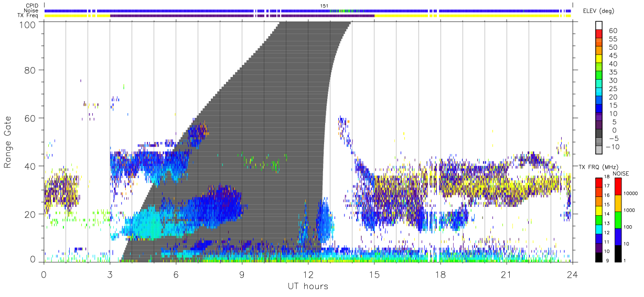The height and width of the screenshot is (297, 644).
Task: Click the '24' tick on the UT hours axis
Action: pos(572,274)
